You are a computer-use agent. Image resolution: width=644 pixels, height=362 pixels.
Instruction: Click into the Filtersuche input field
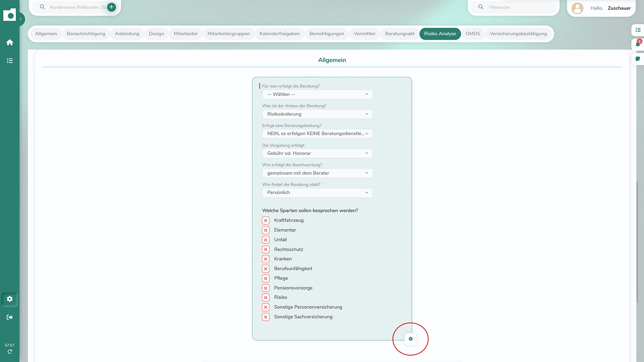click(x=513, y=7)
